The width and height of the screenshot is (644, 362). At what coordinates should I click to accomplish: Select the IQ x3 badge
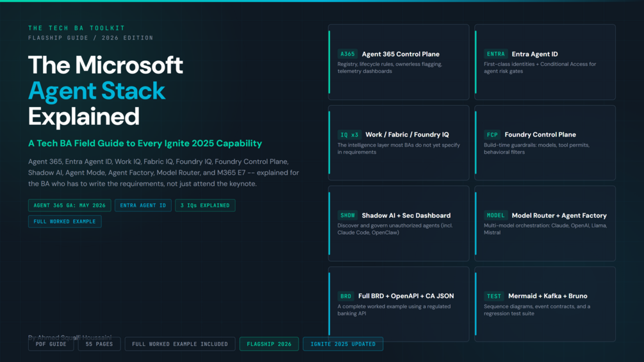349,135
